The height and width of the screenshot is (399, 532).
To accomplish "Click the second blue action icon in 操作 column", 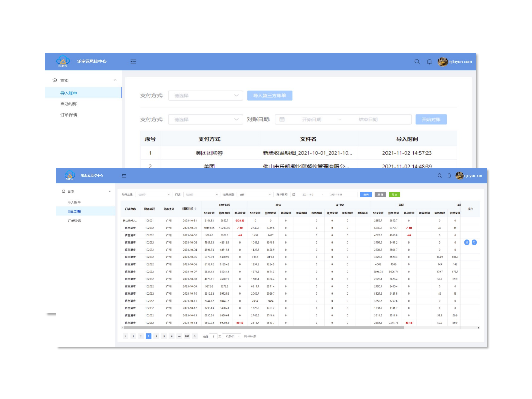I will [x=474, y=243].
